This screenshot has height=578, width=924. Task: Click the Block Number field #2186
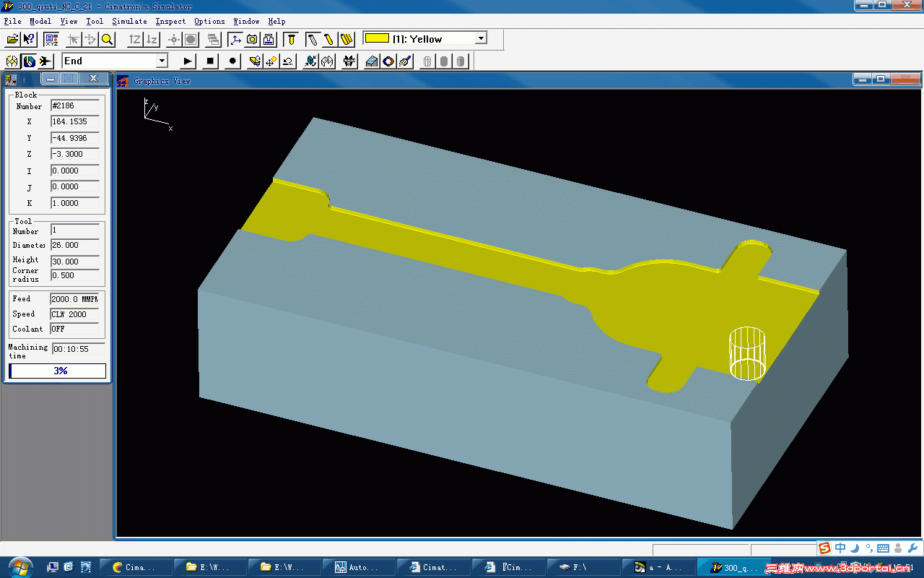point(75,105)
